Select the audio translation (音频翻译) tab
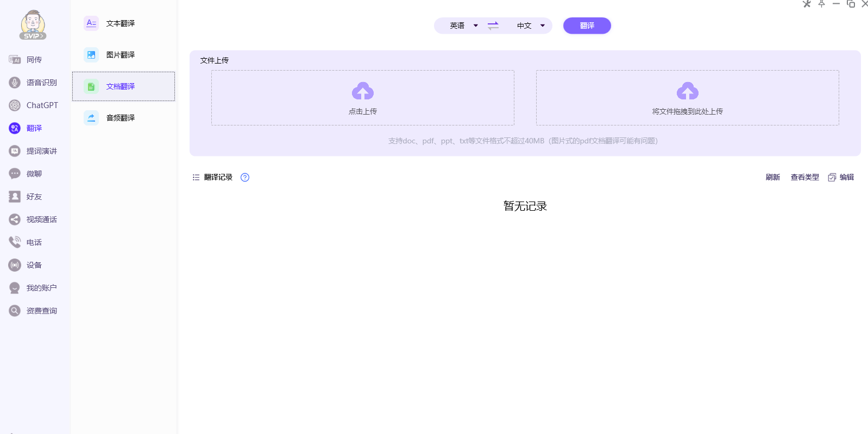The width and height of the screenshot is (868, 434). pyautogui.click(x=121, y=118)
